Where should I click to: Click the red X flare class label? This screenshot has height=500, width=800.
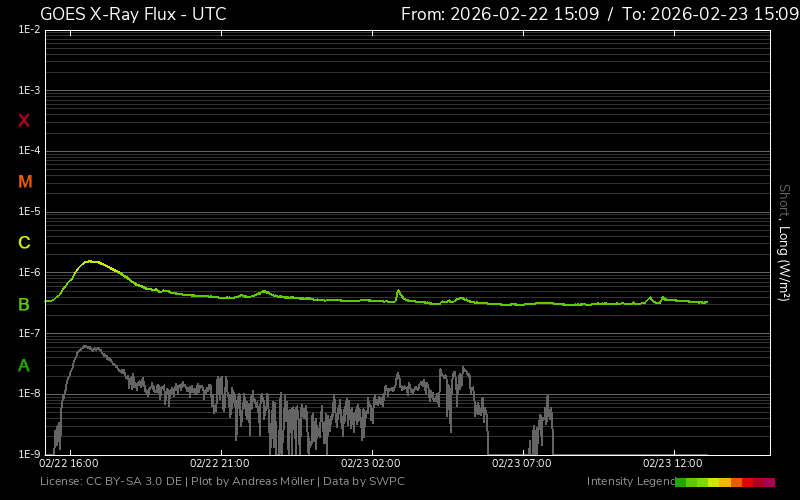point(24,121)
